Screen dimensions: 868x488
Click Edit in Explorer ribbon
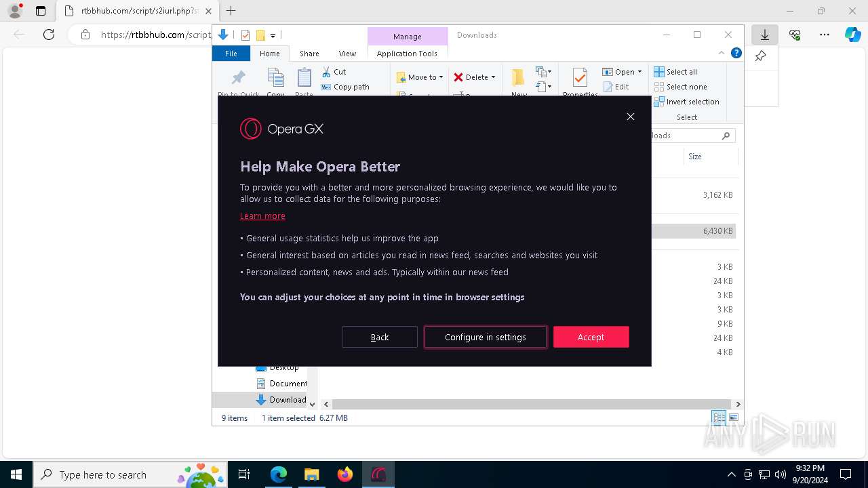(616, 87)
